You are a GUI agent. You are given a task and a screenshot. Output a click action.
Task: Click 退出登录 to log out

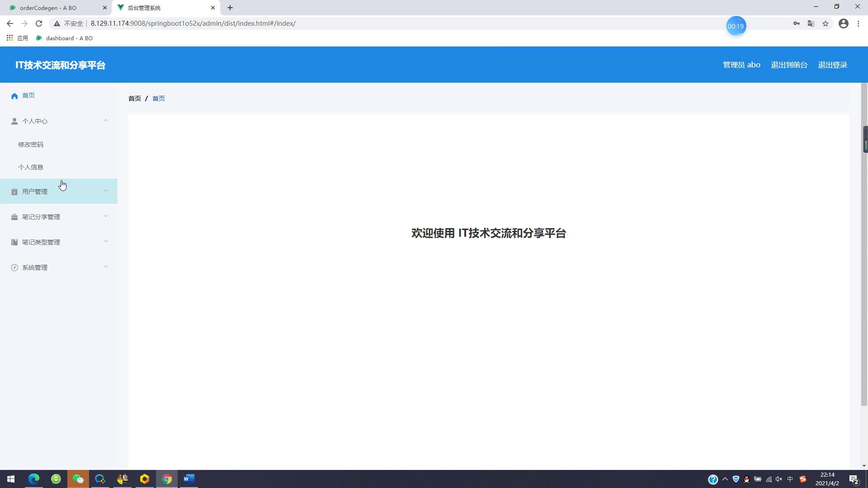832,65
